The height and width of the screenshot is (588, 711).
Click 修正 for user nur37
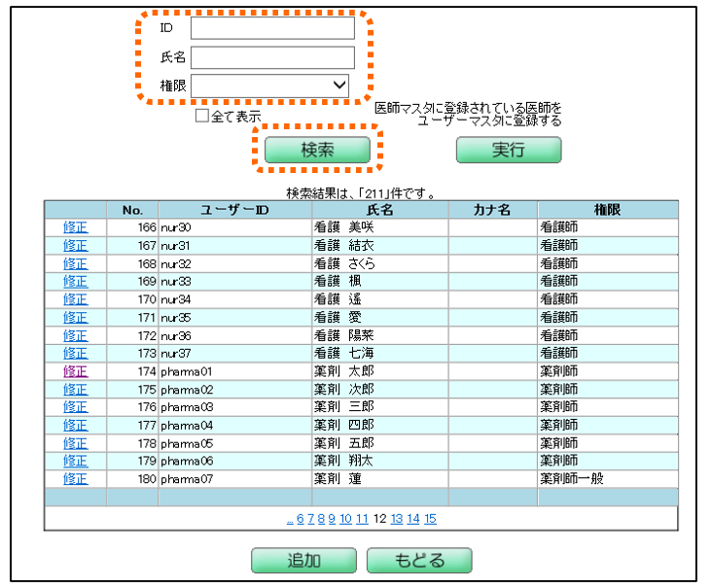tap(75, 354)
